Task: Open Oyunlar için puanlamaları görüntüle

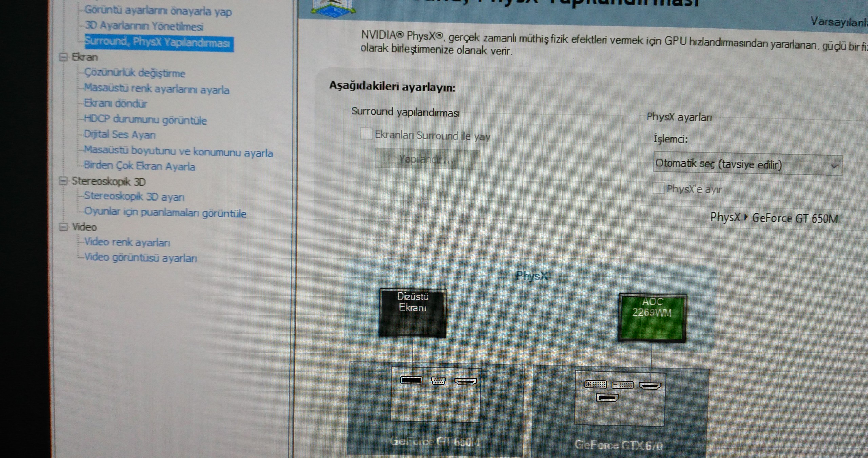Action: tap(165, 212)
